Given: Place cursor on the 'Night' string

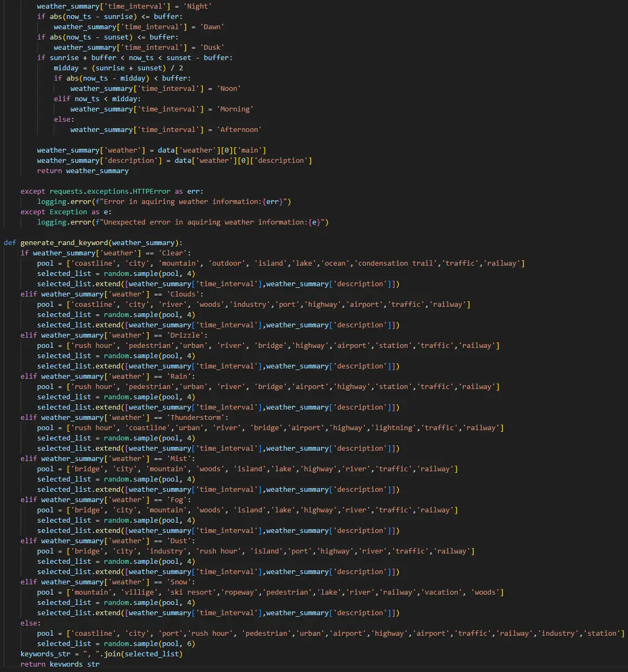Looking at the screenshot, I should click(x=197, y=6).
